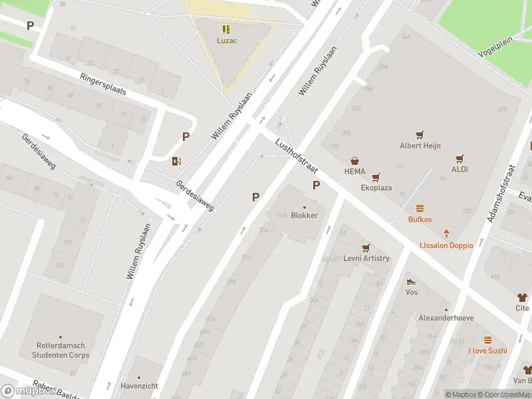Select the Havenzicht place marker

coord(139,378)
